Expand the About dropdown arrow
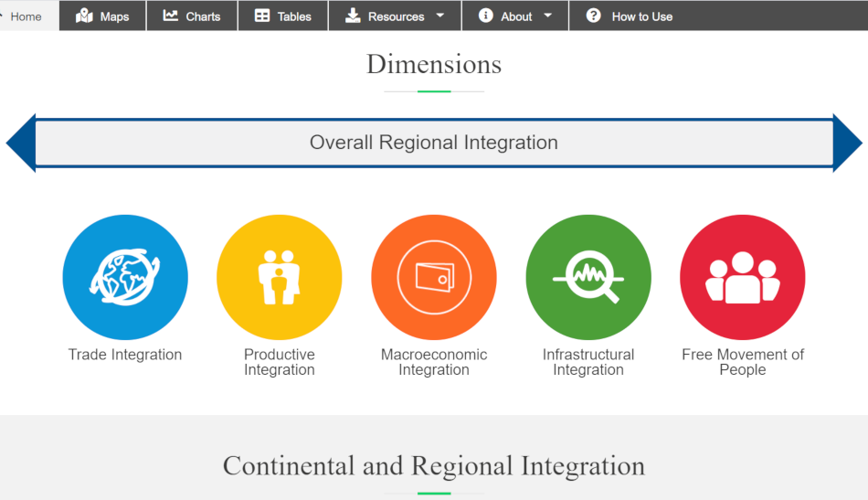The image size is (868, 500). coord(547,16)
